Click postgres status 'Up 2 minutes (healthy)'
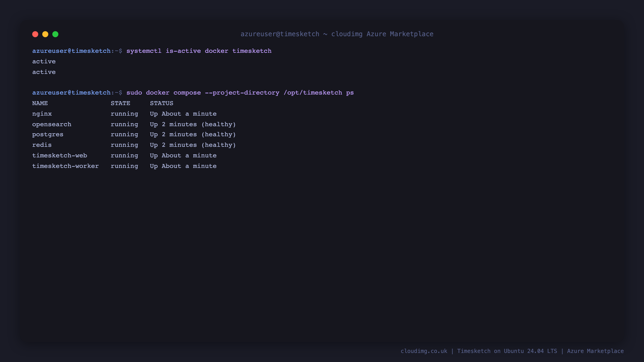 click(x=193, y=134)
